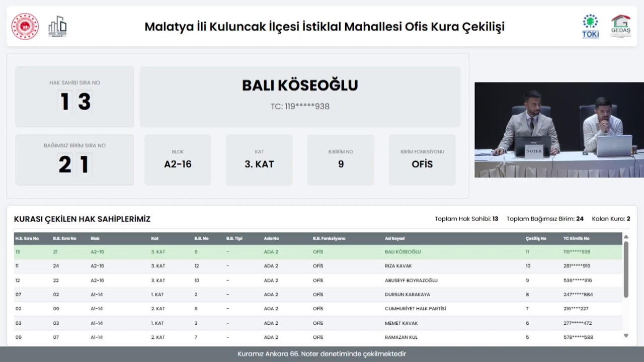
Task: Click the Bağımsız Birim Sıra No card
Action: coord(74,160)
